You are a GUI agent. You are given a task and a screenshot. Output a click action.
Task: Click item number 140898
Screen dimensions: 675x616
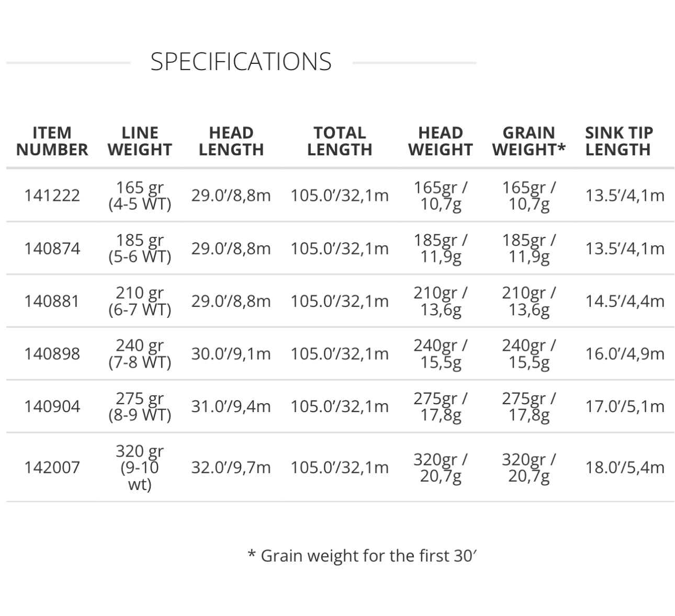click(x=52, y=354)
